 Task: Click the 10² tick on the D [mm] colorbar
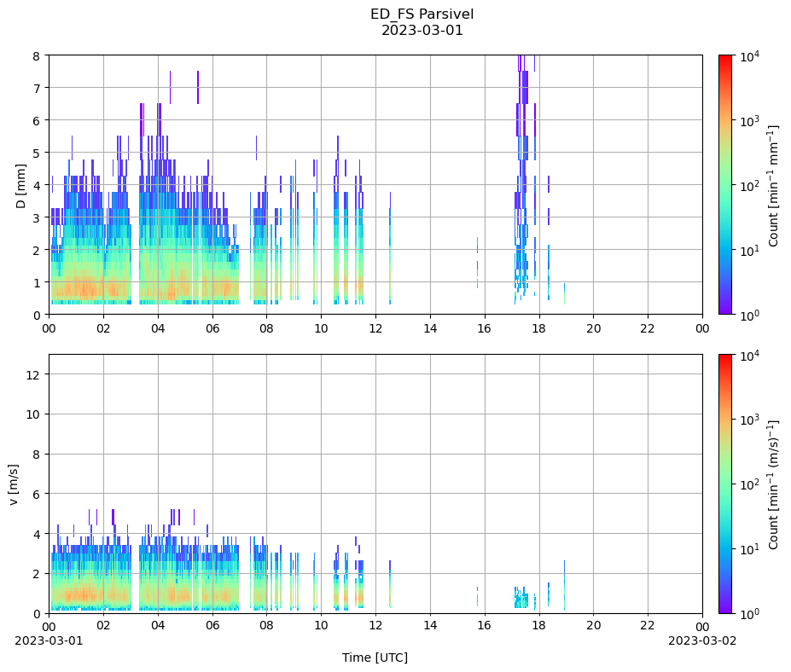(750, 186)
